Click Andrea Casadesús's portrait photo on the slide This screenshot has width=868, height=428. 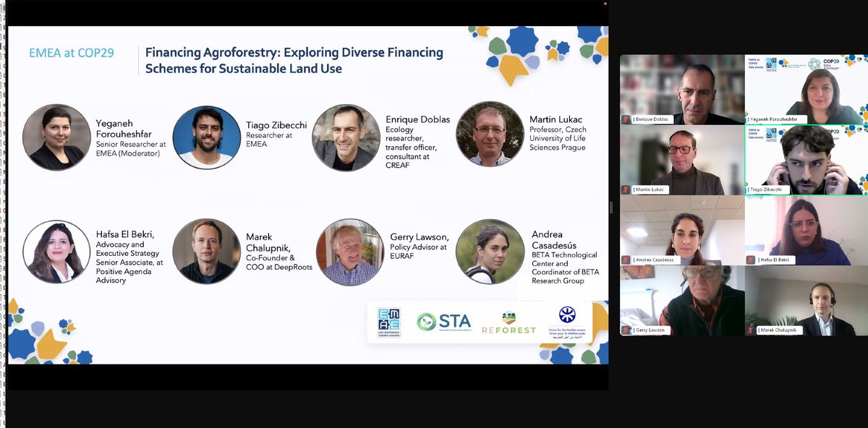click(x=490, y=252)
